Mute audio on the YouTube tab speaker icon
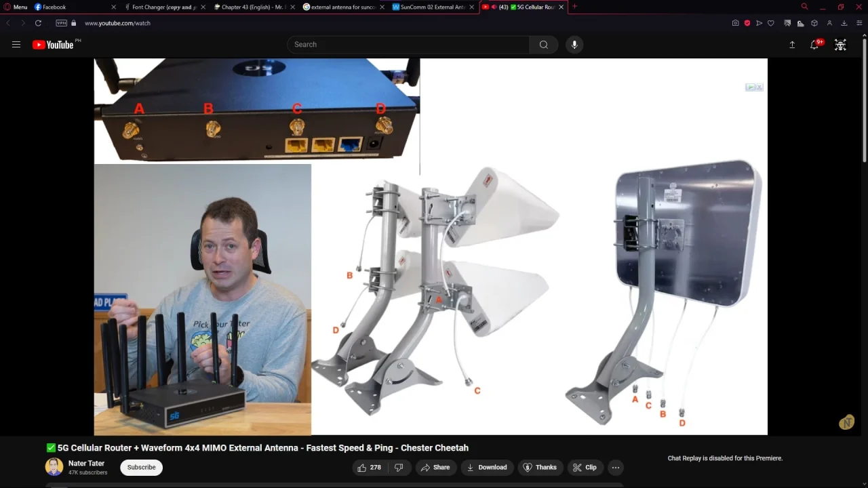Screen dimensions: 868x488 pyautogui.click(x=494, y=7)
